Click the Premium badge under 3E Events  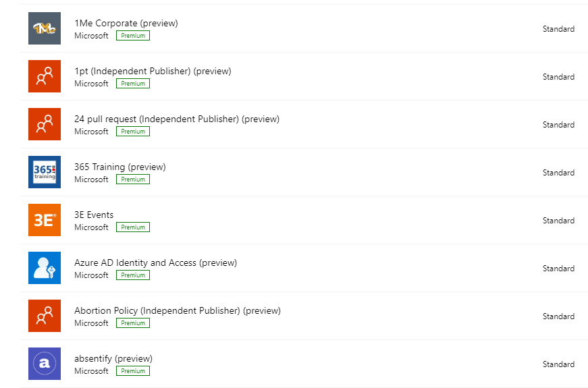(x=133, y=227)
